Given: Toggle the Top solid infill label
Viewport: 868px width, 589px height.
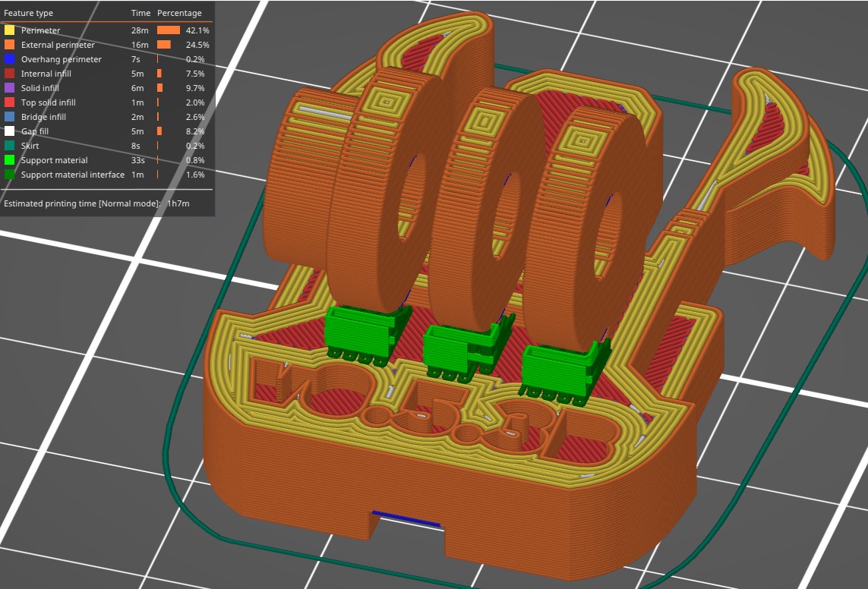Looking at the screenshot, I should click(x=48, y=102).
